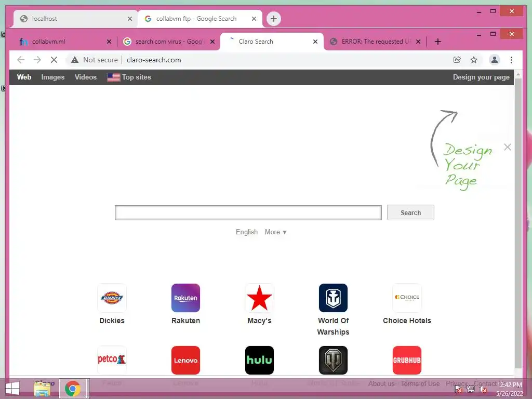Open the Lenovo shortcut icon
Image resolution: width=532 pixels, height=399 pixels.
[x=185, y=360]
